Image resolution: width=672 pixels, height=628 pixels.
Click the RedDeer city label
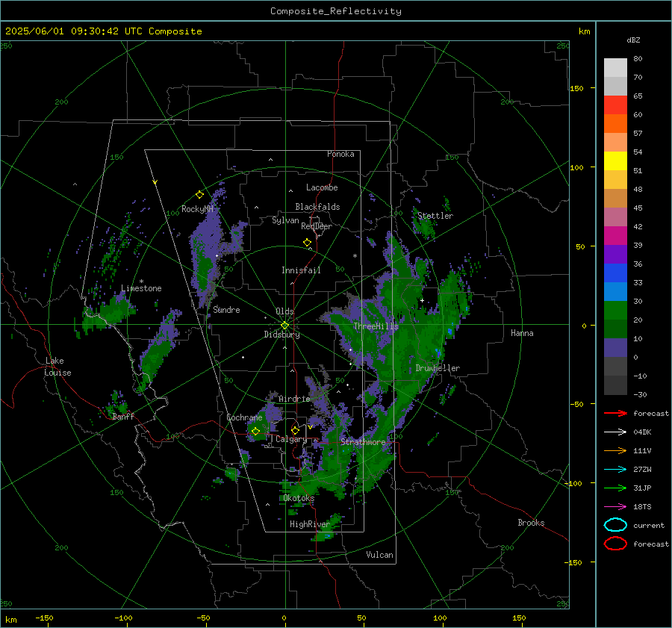(317, 226)
